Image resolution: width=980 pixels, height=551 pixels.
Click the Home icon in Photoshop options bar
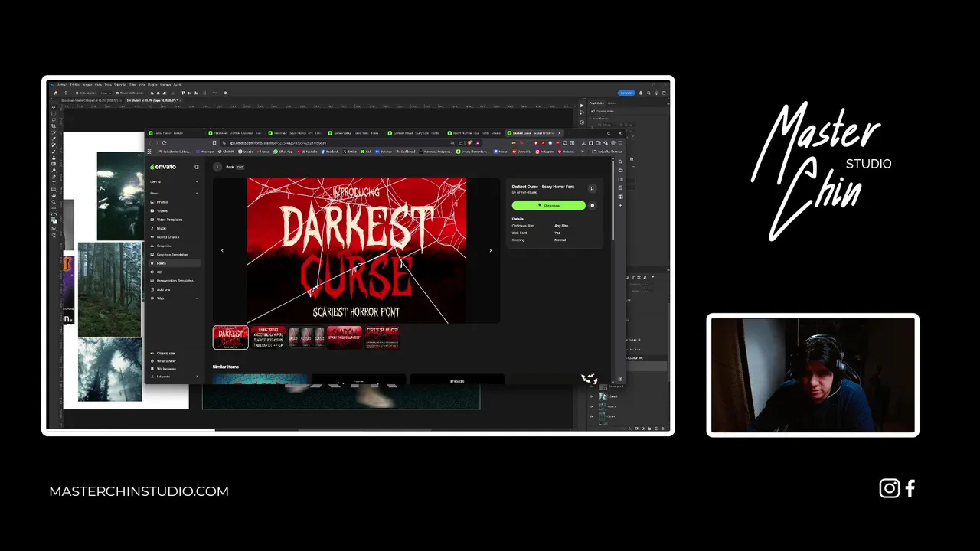[55, 93]
